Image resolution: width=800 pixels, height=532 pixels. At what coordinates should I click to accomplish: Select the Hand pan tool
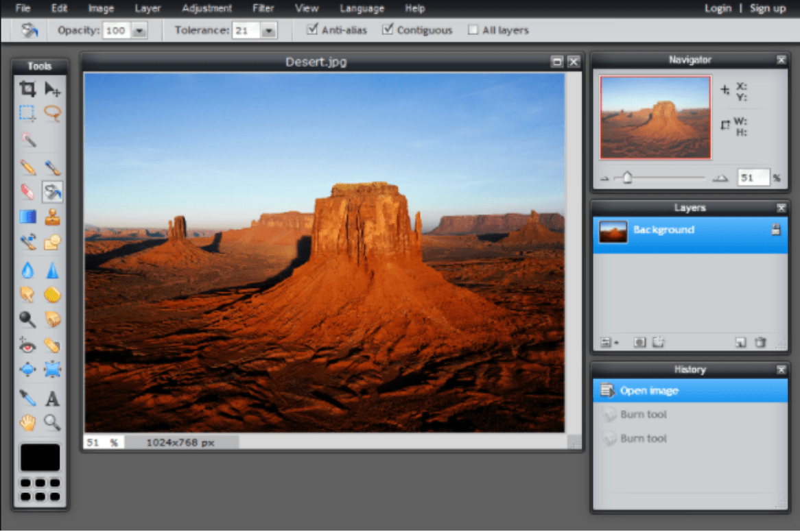(27, 422)
